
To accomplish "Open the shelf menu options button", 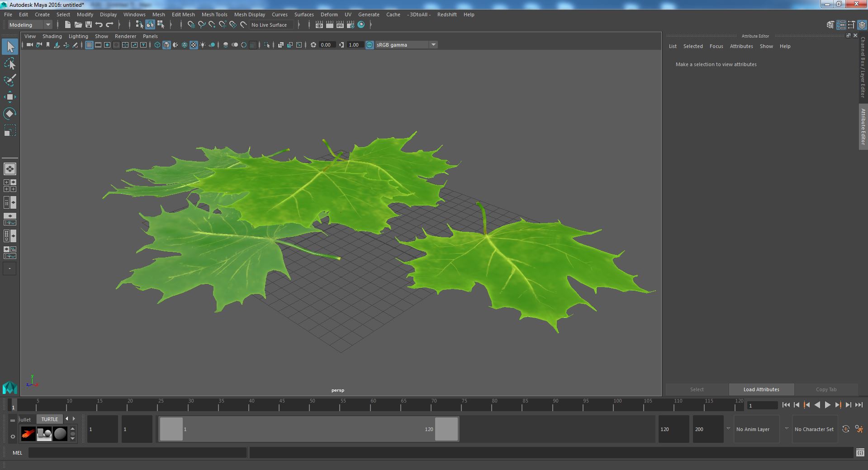I will click(x=13, y=436).
